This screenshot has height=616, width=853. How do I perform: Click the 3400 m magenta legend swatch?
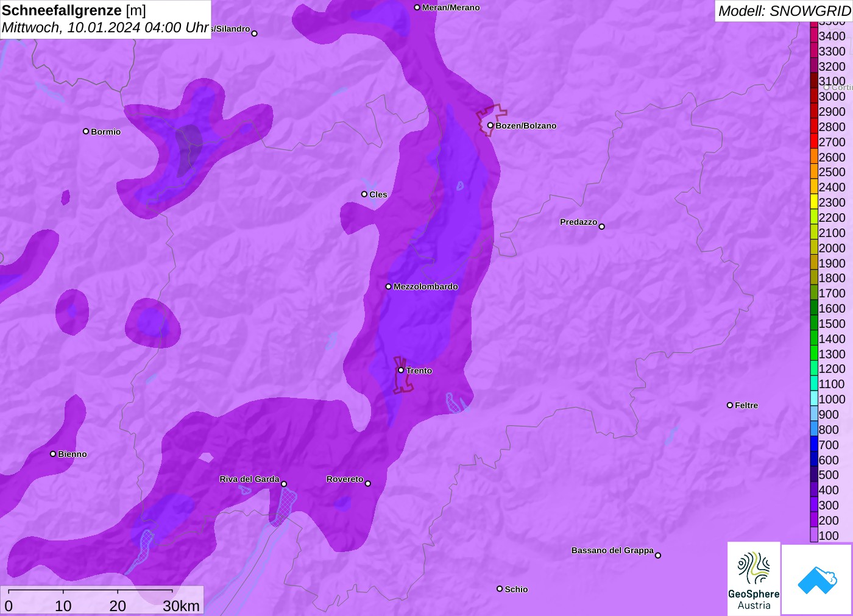[814, 36]
